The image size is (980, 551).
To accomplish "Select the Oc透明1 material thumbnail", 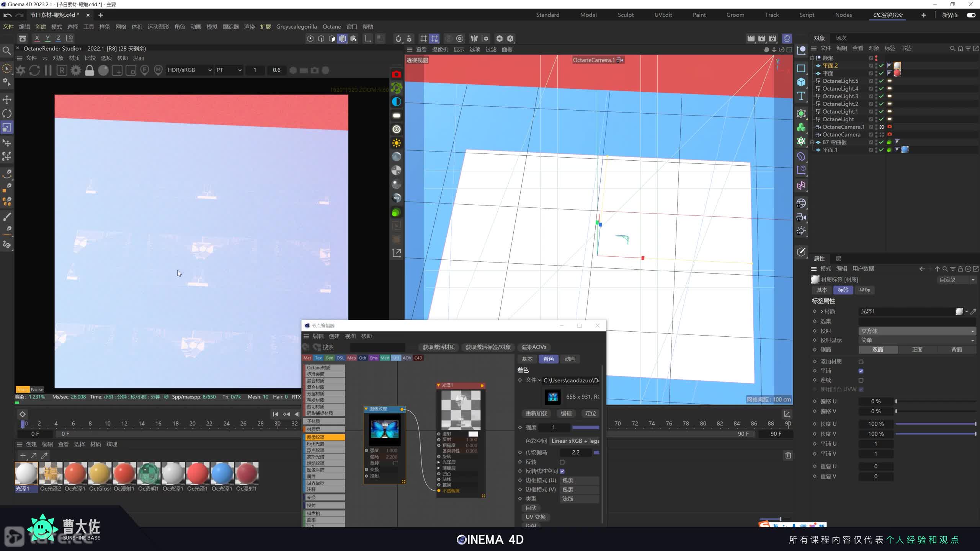I will click(149, 474).
